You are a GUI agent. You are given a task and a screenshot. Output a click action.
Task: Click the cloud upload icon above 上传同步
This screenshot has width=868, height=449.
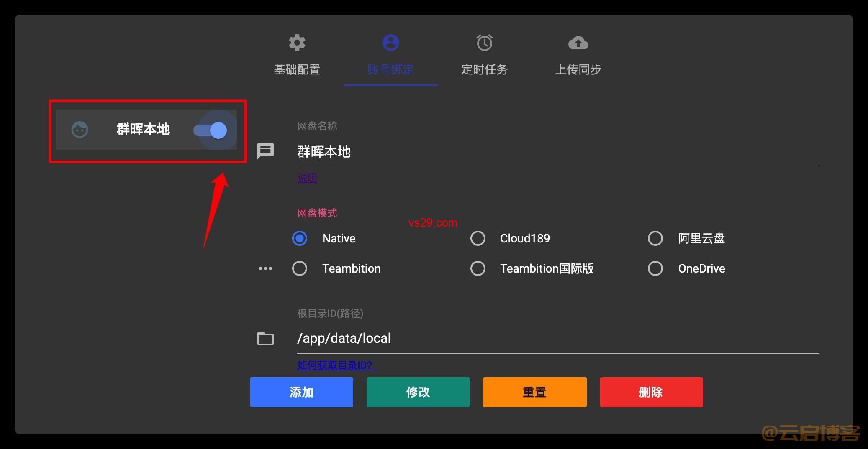[x=578, y=43]
